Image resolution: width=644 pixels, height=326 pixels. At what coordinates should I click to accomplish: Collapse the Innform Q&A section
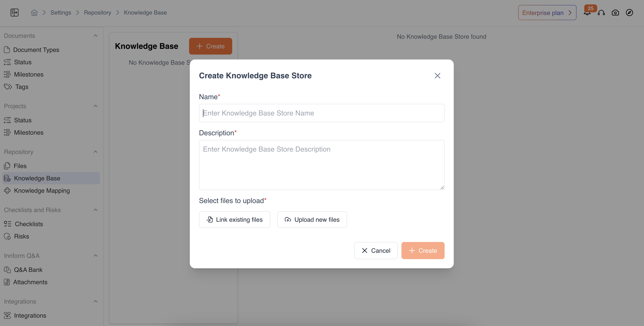pyautogui.click(x=96, y=256)
